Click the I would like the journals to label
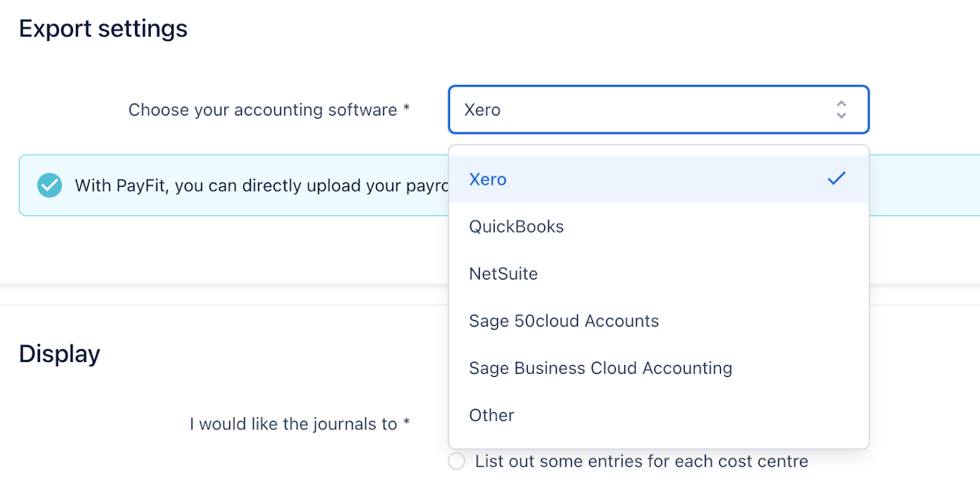 coord(300,424)
